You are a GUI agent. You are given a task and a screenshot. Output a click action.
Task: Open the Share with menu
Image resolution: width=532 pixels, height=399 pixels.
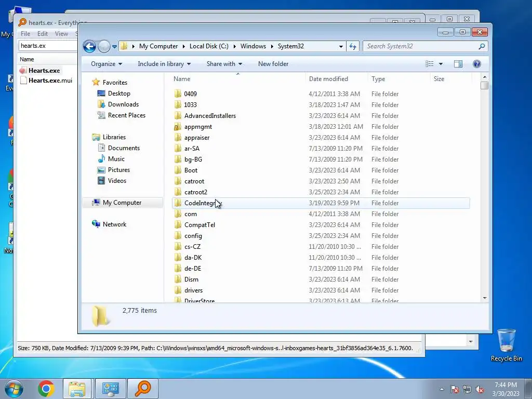coord(224,64)
